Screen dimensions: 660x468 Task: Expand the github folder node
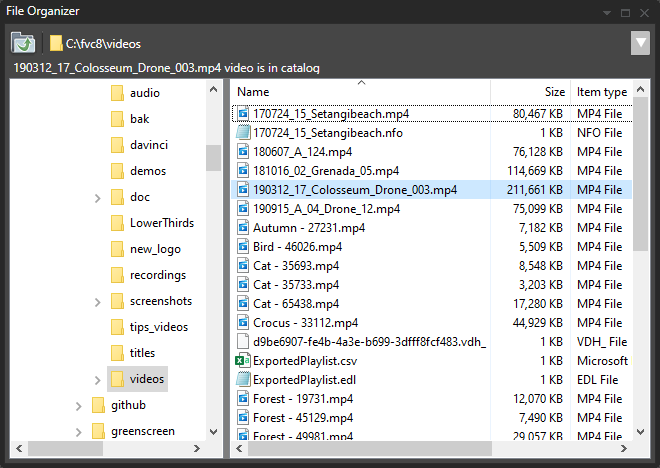[77, 406]
